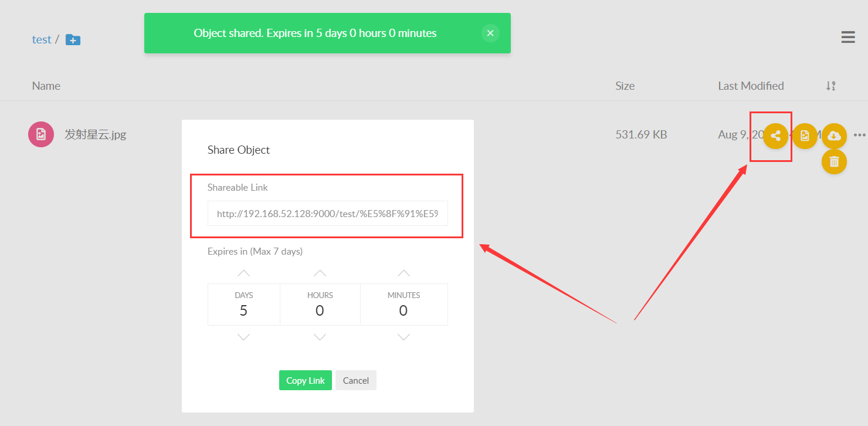Dismiss the Object shared notification
The width and height of the screenshot is (868, 426).
[x=490, y=33]
